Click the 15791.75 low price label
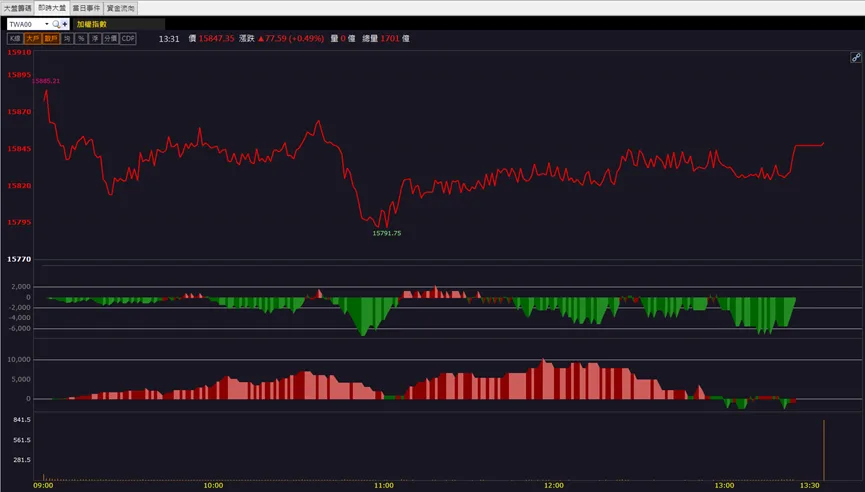Viewport: 865px width, 492px height. [x=387, y=233]
